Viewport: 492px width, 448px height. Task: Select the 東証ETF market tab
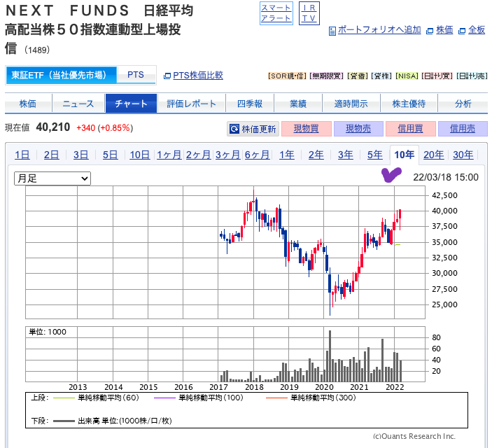(61, 75)
